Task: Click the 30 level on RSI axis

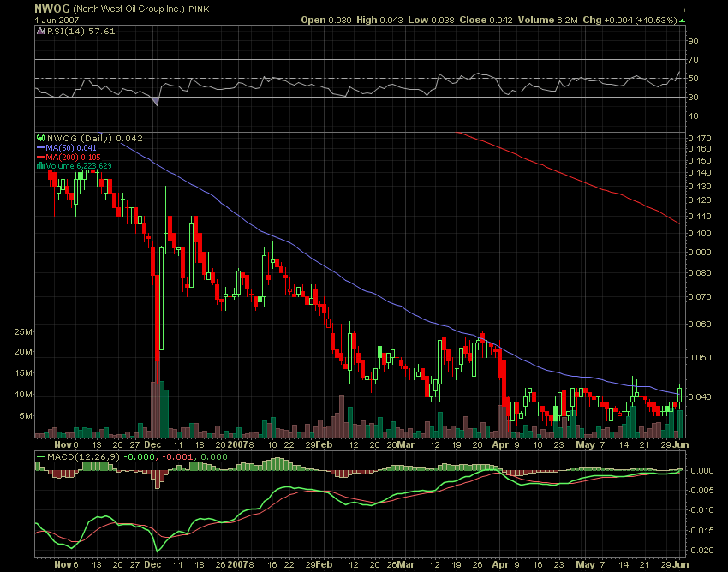Action: click(693, 97)
